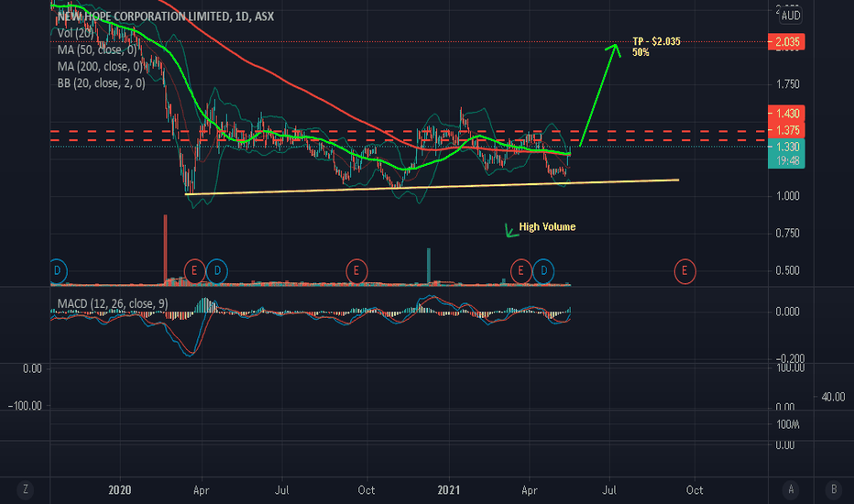Image resolution: width=854 pixels, height=504 pixels.
Task: Click the 100M volume axis label
Action: (787, 424)
